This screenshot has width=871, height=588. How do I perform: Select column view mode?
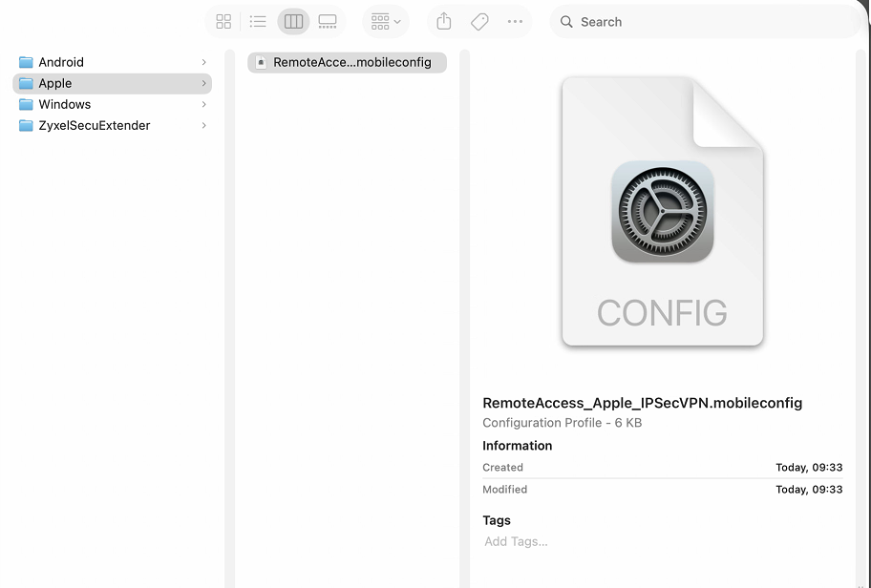[293, 21]
